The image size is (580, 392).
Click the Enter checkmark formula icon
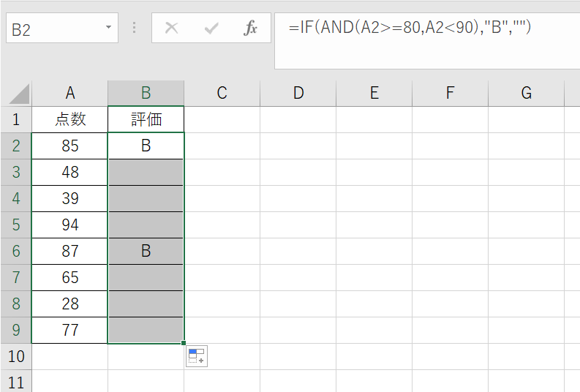212,29
